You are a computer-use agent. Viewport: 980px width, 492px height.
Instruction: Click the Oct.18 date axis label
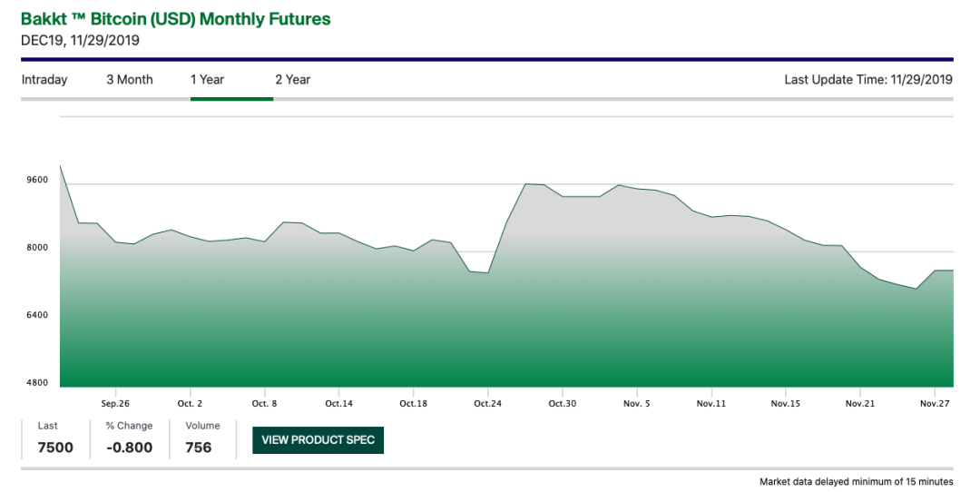[413, 404]
